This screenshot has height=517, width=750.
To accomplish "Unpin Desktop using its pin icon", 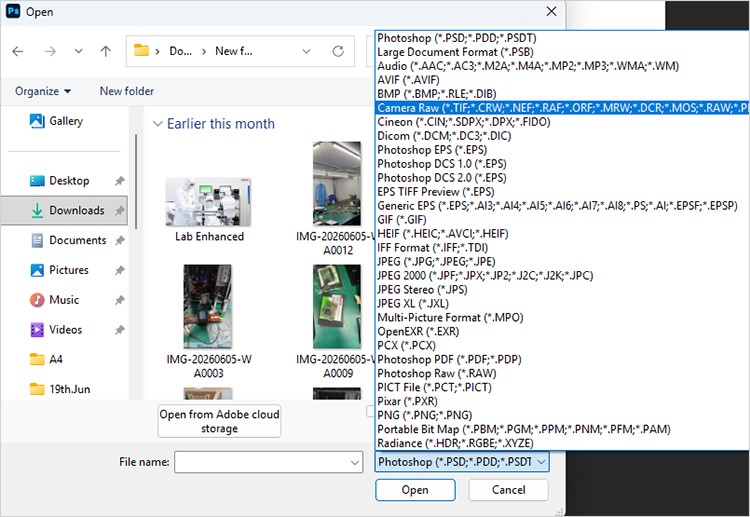I will click(x=120, y=181).
